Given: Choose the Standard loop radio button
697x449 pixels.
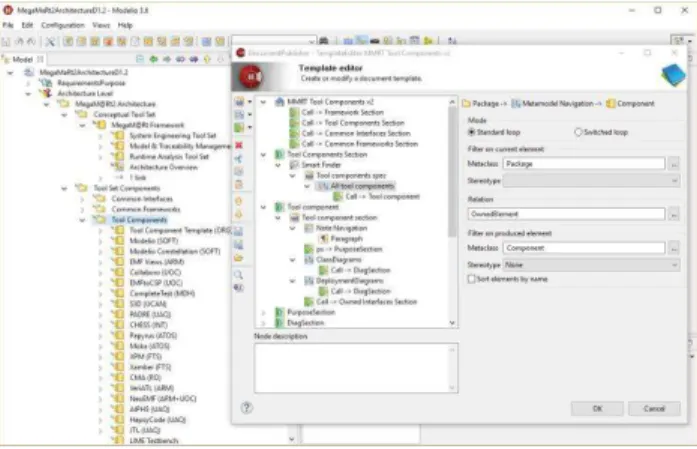Looking at the screenshot, I should 472,132.
